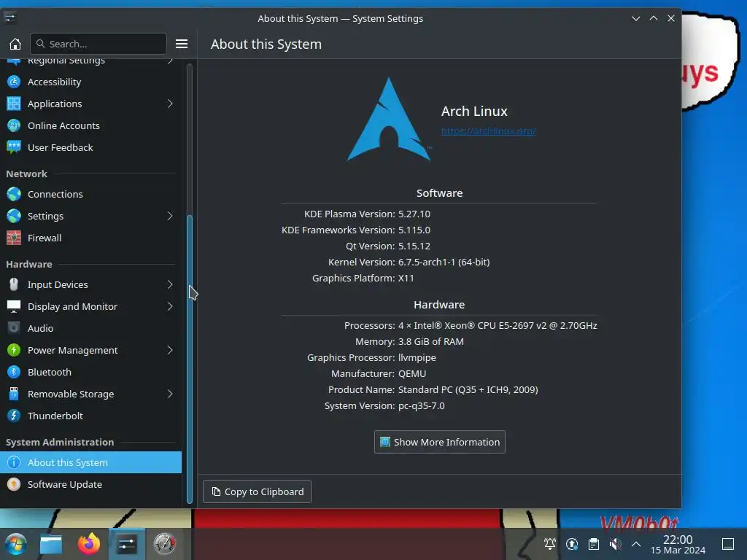Screen dimensions: 747x560
Task: Click Copy to Clipboard button
Action: click(258, 492)
